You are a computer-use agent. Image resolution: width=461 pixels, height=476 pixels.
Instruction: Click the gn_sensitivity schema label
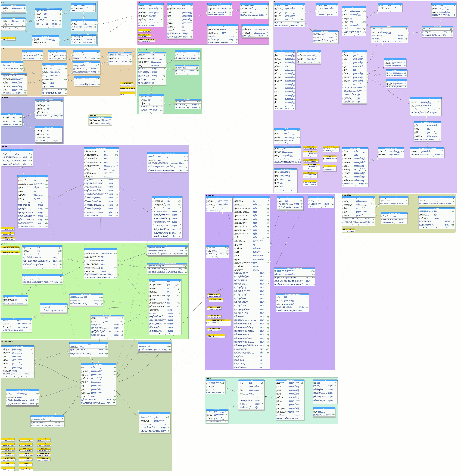pos(347,195)
